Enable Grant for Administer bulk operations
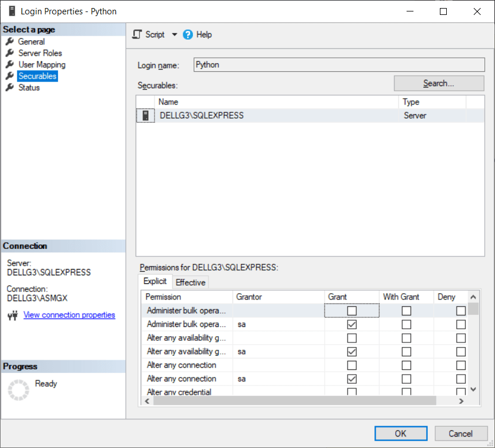 pyautogui.click(x=351, y=310)
